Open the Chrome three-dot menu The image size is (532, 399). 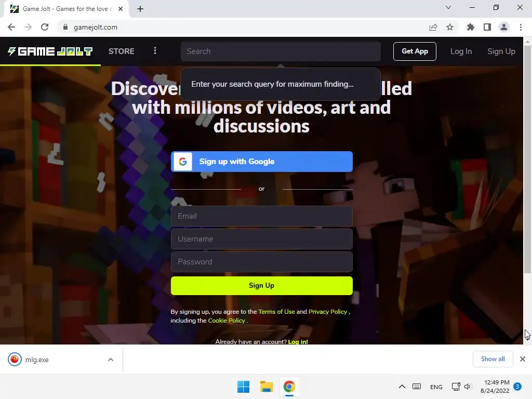coord(521,27)
